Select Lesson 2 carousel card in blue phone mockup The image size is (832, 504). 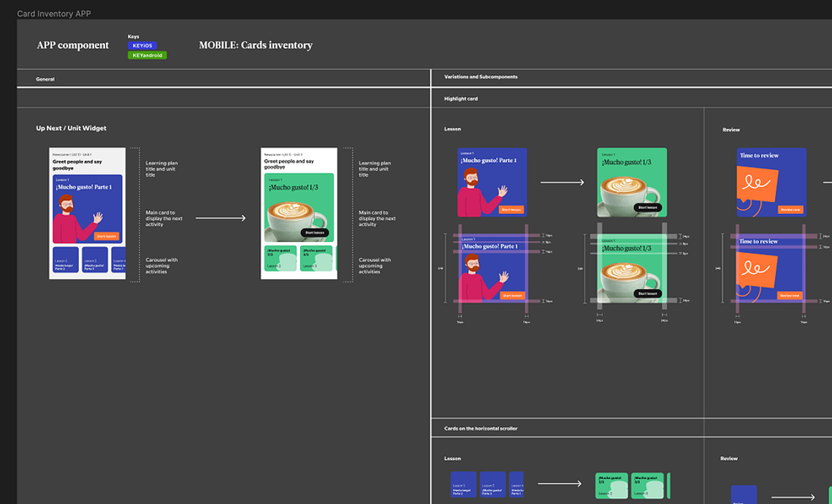tap(65, 259)
